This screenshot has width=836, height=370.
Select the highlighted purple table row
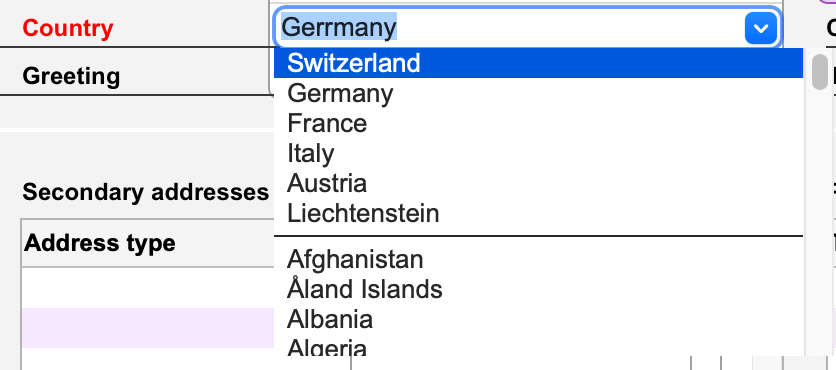(148, 328)
